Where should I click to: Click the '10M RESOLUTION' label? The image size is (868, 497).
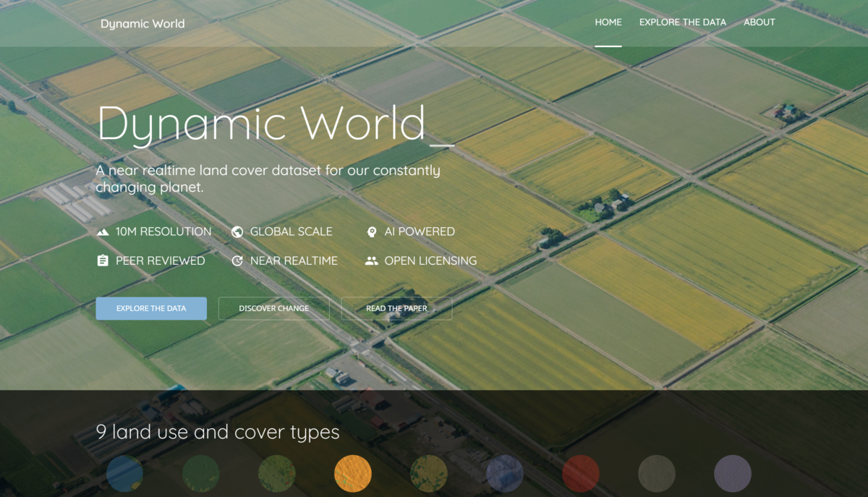[163, 232]
